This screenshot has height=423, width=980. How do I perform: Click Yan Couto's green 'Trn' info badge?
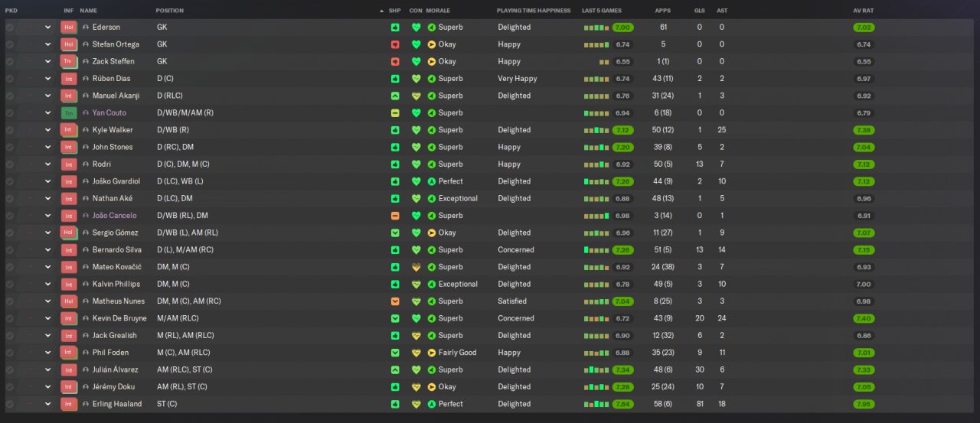coord(68,112)
